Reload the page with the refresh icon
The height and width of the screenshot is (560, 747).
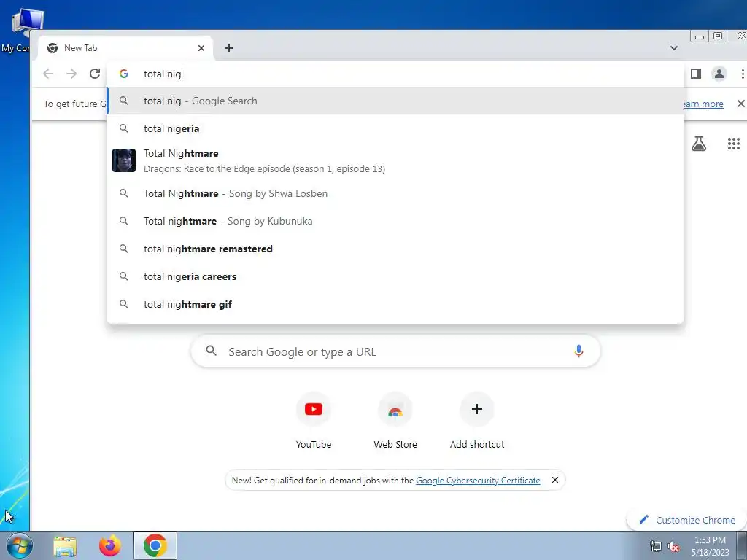pos(95,74)
